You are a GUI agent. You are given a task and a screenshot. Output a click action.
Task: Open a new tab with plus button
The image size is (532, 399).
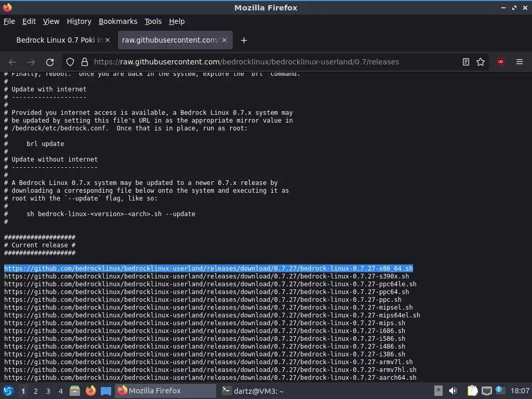click(244, 41)
